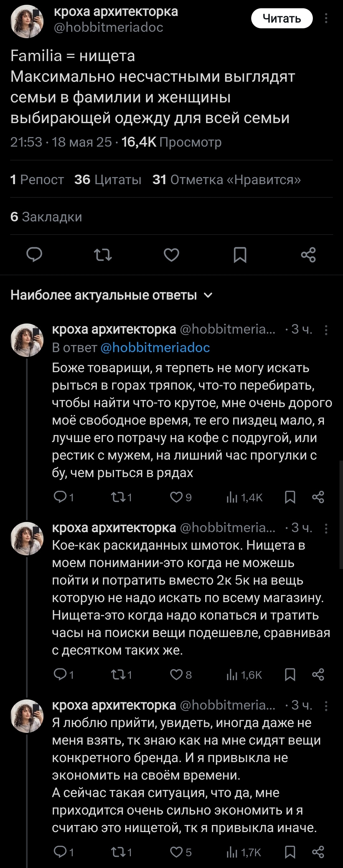
Task: Comment on the reply with 5 likes
Action: (60, 852)
